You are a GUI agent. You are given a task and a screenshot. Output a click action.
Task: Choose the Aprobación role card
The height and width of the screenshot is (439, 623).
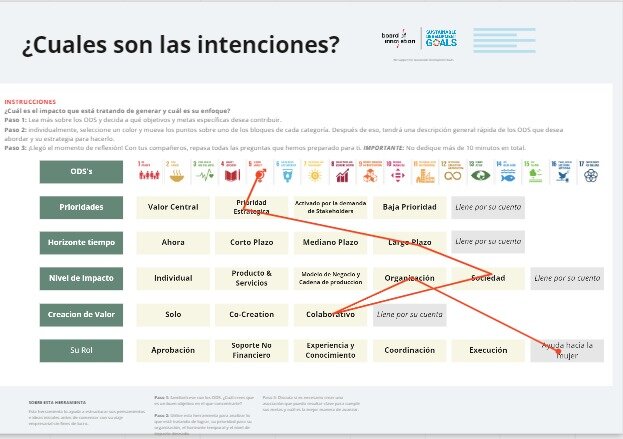pyautogui.click(x=173, y=350)
